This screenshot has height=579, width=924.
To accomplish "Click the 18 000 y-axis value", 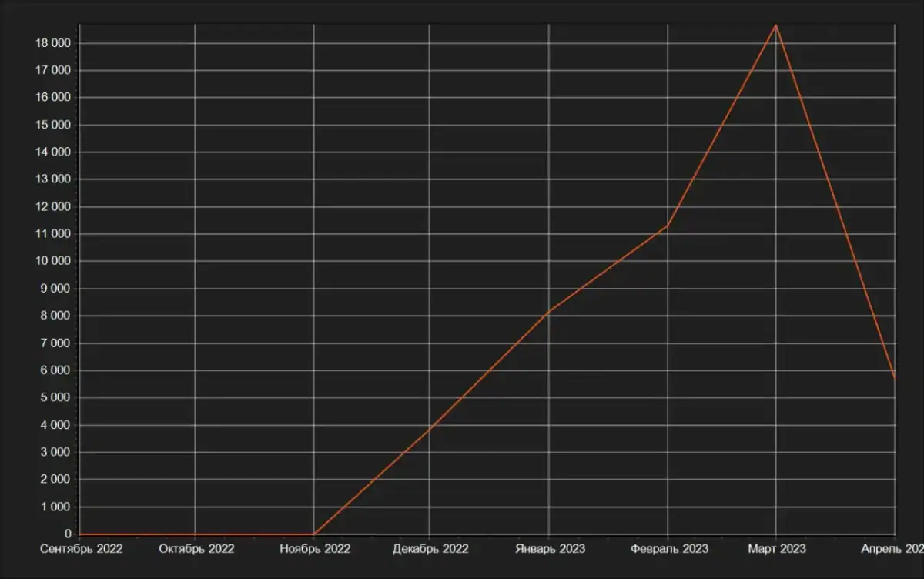I will tap(53, 43).
